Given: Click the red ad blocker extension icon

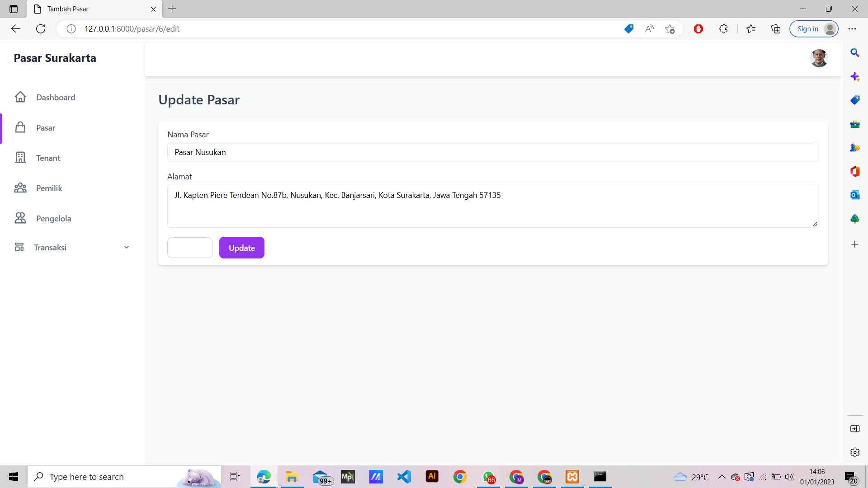Looking at the screenshot, I should [698, 28].
